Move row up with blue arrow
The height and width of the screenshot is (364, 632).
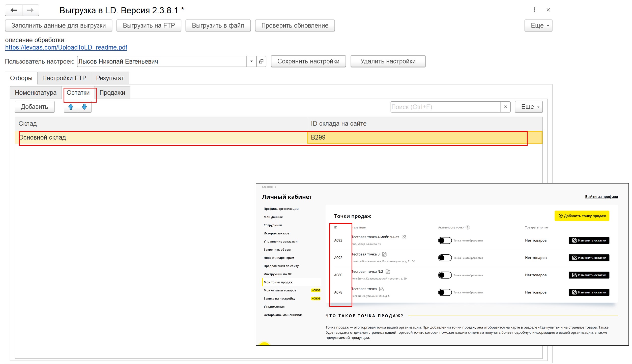coord(71,107)
